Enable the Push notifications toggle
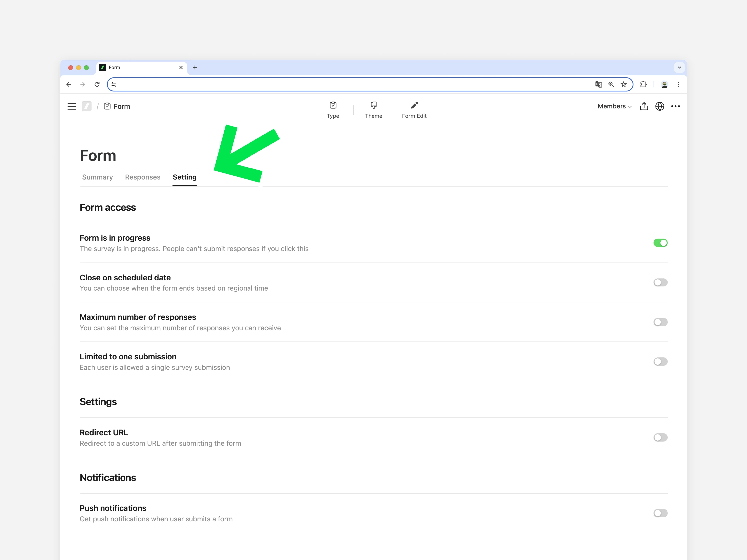Image resolution: width=747 pixels, height=560 pixels. 660,513
